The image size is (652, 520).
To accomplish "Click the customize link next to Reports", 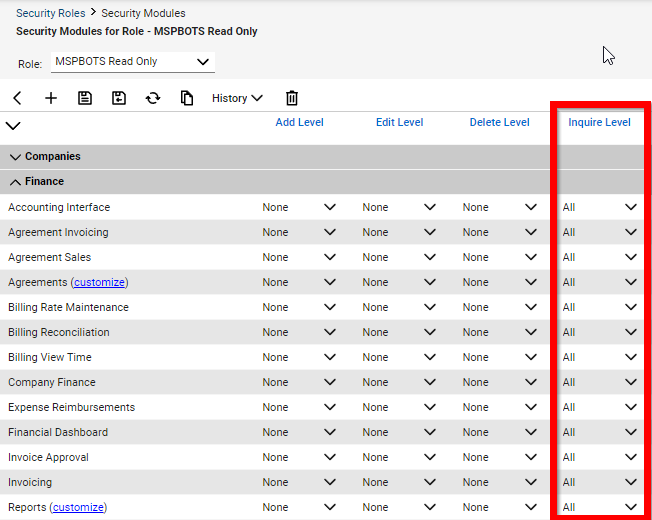I will [78, 508].
